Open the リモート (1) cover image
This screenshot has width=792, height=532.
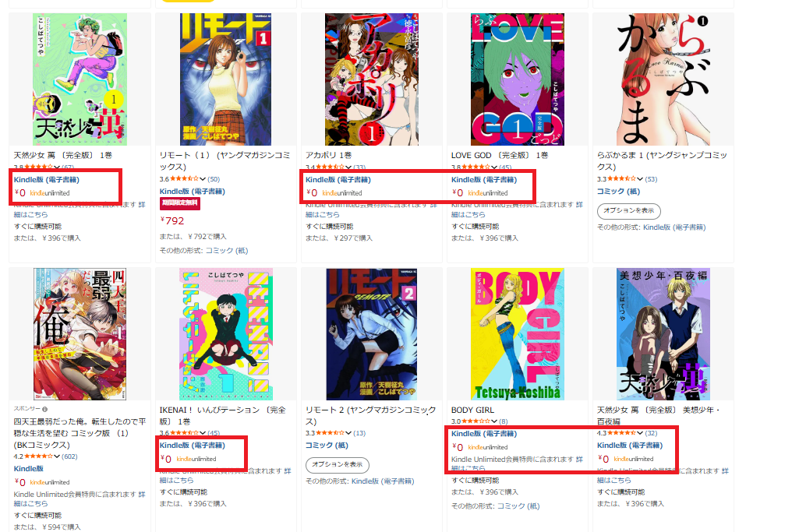pyautogui.click(x=225, y=79)
